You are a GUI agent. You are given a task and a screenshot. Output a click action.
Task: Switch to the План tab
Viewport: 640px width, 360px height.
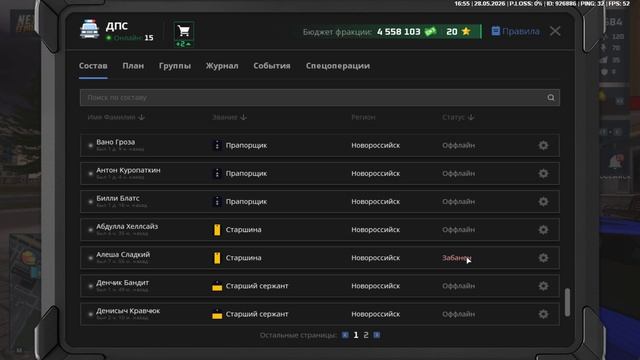pyautogui.click(x=133, y=66)
